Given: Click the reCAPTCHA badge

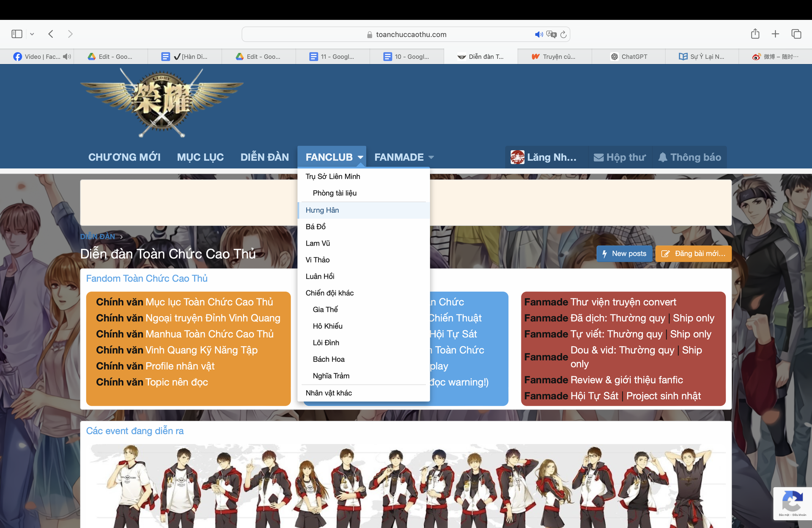Looking at the screenshot, I should (x=793, y=503).
